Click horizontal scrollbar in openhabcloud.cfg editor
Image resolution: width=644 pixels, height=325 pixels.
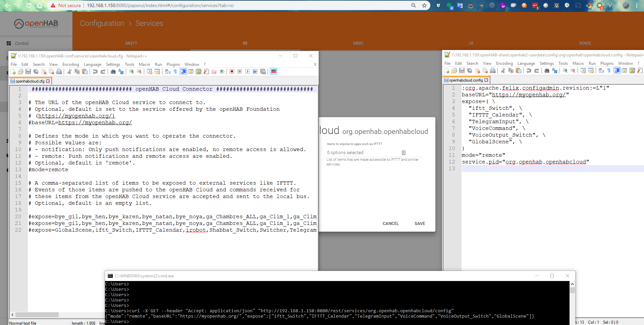point(37,315)
